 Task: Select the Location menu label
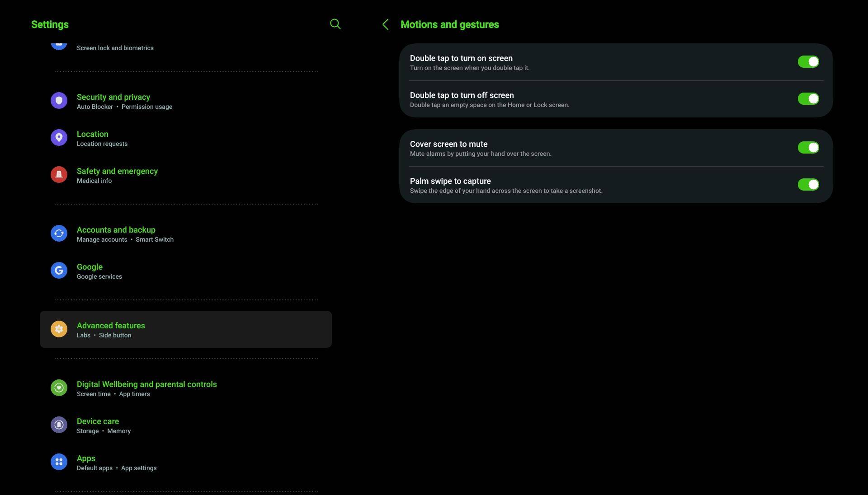click(x=92, y=134)
